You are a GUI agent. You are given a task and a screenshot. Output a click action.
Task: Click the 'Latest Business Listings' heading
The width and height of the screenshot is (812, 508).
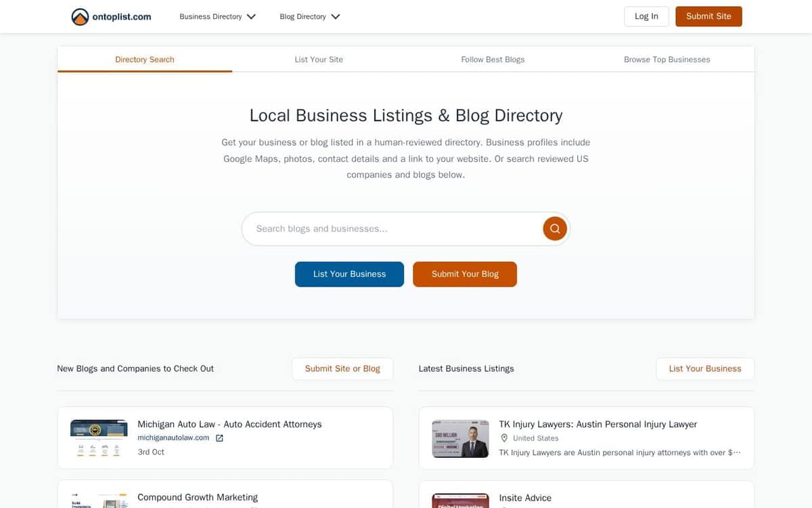[466, 368]
